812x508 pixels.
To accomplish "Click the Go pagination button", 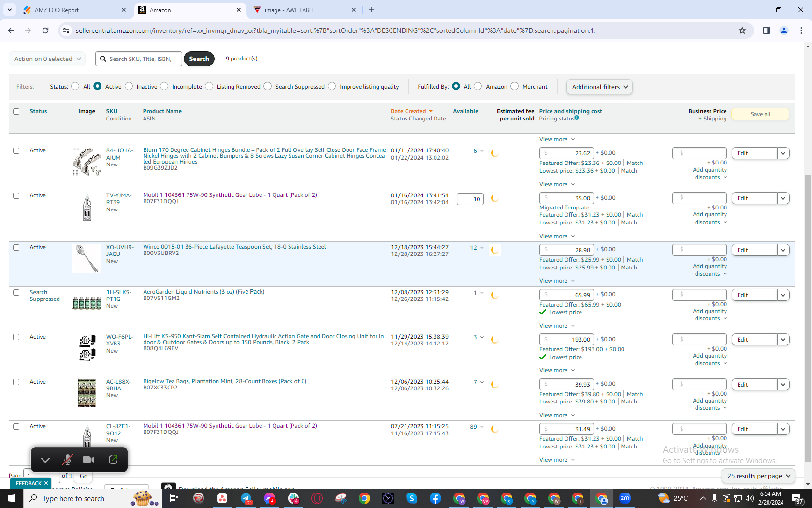I will 84,476.
